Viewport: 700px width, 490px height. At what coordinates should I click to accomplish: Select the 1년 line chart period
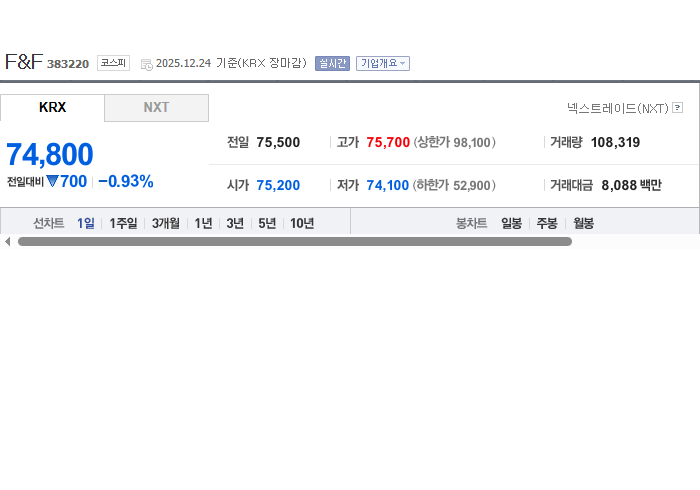203,223
